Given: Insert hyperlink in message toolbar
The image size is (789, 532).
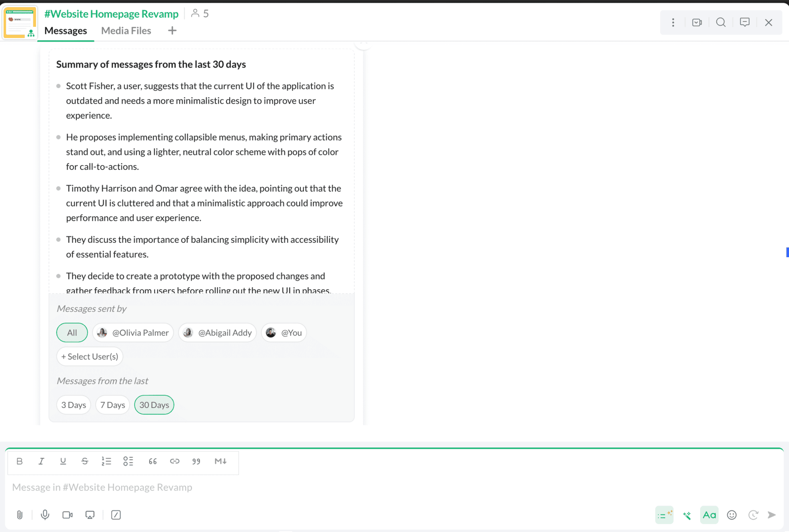Looking at the screenshot, I should (x=174, y=461).
